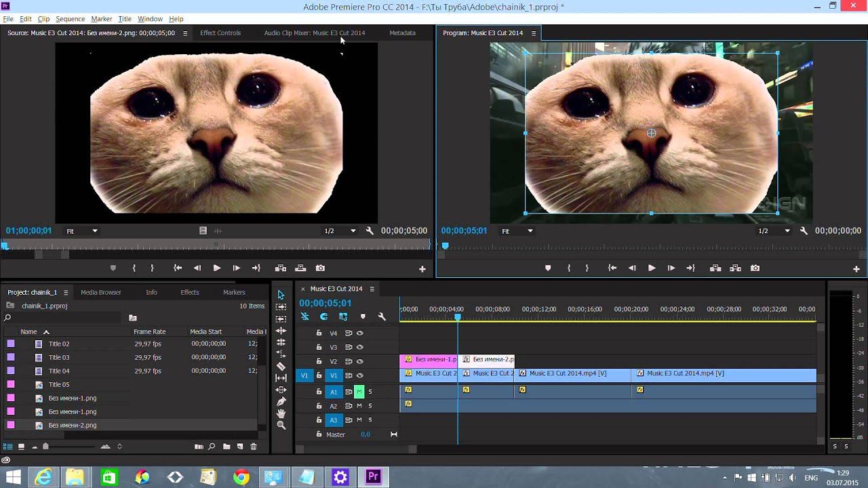Switch Project panel to Icon View
The image size is (868, 488).
point(21,447)
